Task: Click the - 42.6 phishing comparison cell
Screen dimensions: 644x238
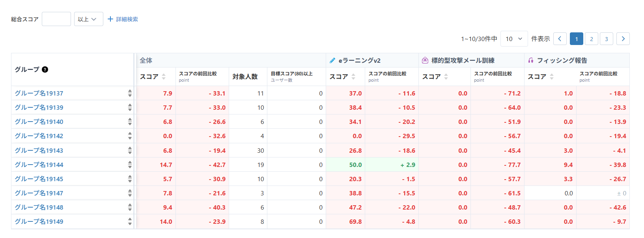Action: [x=603, y=207]
